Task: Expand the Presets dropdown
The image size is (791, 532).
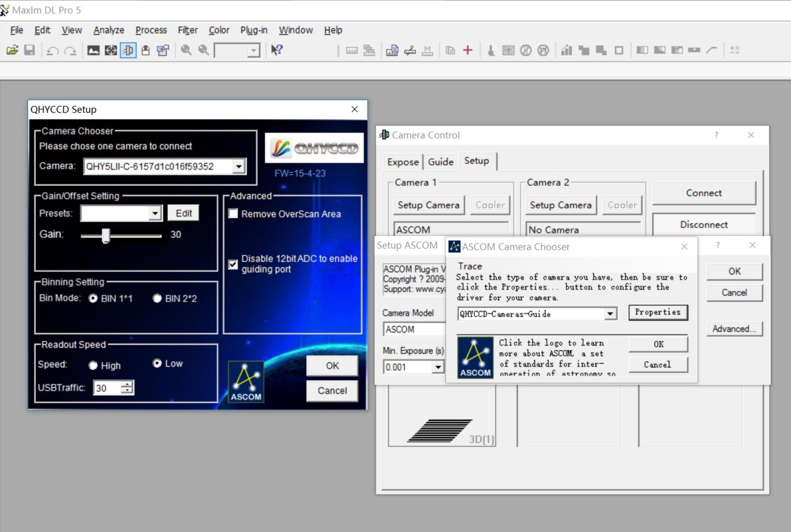Action: coord(155,213)
